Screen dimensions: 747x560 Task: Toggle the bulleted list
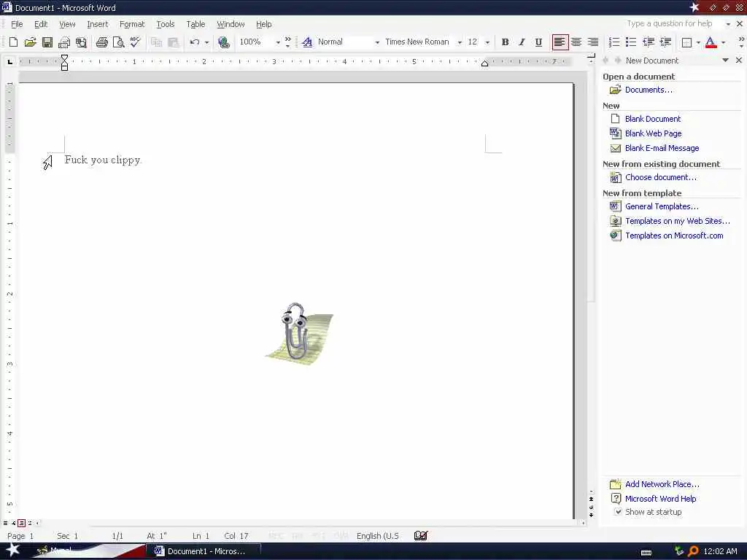click(x=631, y=42)
